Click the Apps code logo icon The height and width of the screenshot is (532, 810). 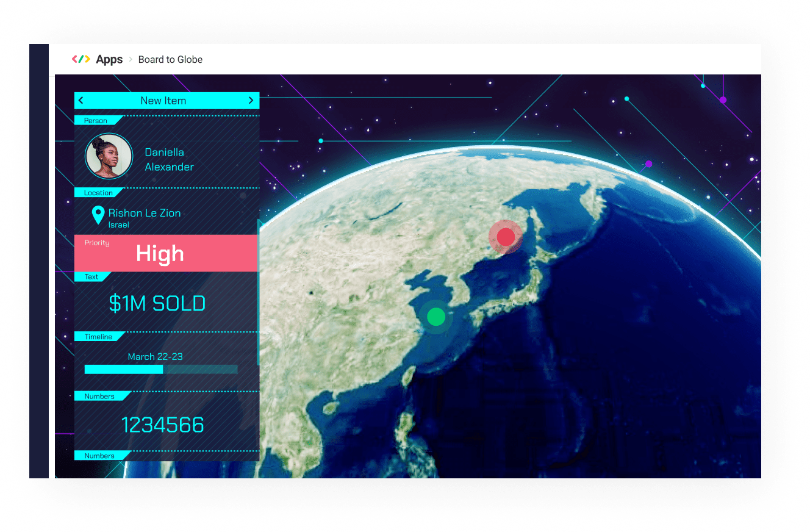coord(81,59)
